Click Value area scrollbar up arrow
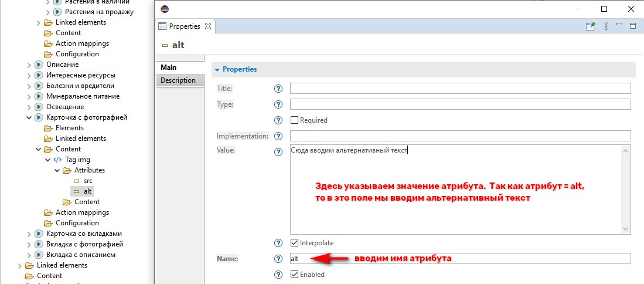Image resolution: width=644 pixels, height=284 pixels. click(626, 151)
